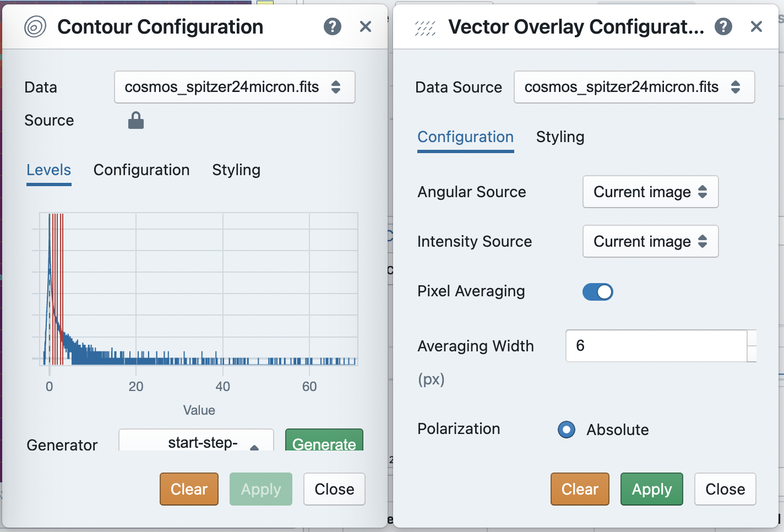Disable the Pixel Averaging toggle
This screenshot has height=532, width=784.
(x=597, y=291)
